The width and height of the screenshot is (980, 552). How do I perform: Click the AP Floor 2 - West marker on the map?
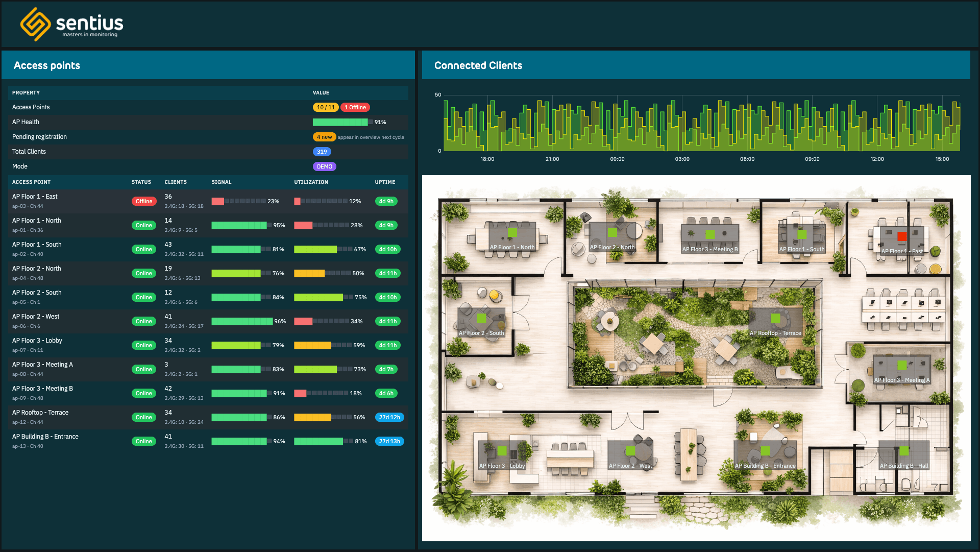(x=631, y=450)
